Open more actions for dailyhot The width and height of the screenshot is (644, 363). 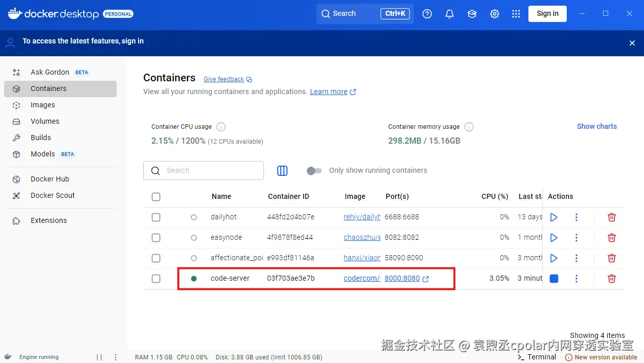[x=576, y=217]
